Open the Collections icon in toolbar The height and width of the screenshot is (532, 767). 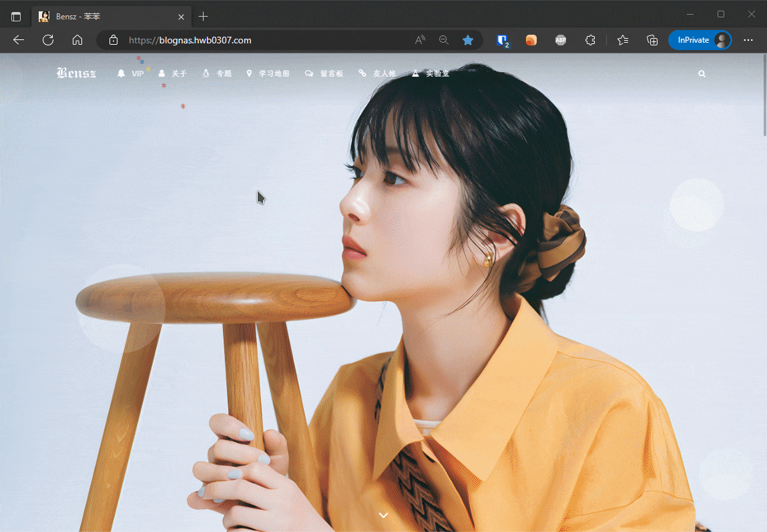pyautogui.click(x=652, y=40)
